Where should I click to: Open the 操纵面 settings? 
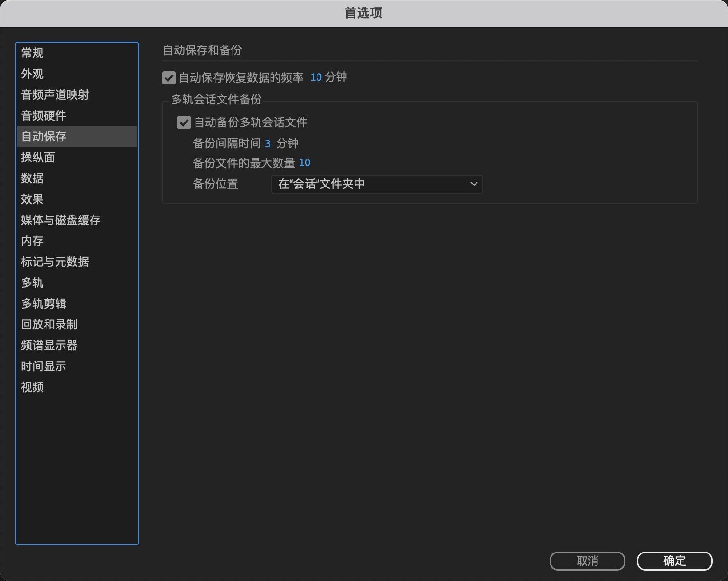(38, 158)
